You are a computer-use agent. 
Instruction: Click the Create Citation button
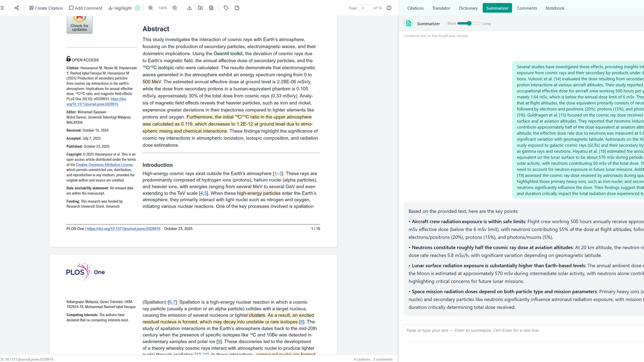pyautogui.click(x=46, y=8)
